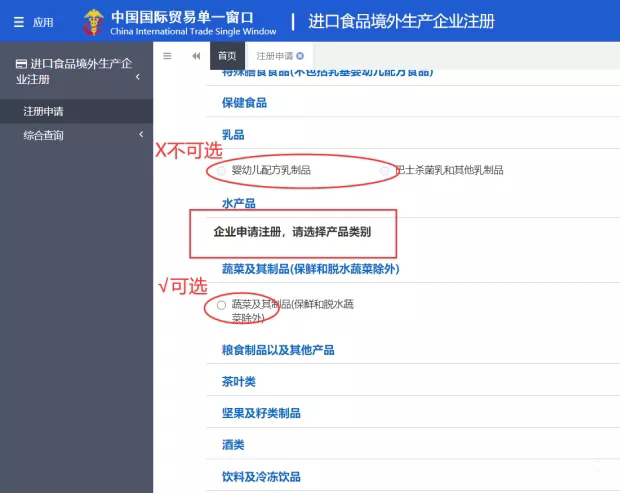
Task: Expand the 饮料及冷冻饮品 category
Action: (261, 476)
